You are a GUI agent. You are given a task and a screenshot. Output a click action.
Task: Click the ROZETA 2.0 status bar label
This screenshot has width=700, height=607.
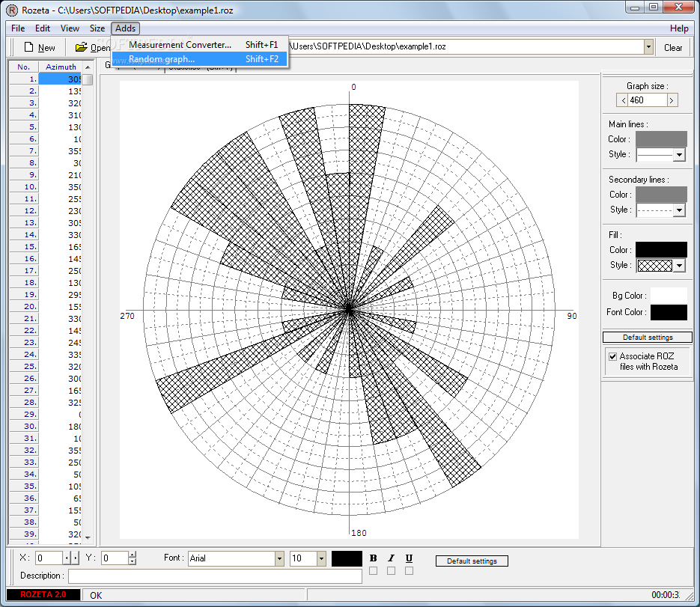43,594
